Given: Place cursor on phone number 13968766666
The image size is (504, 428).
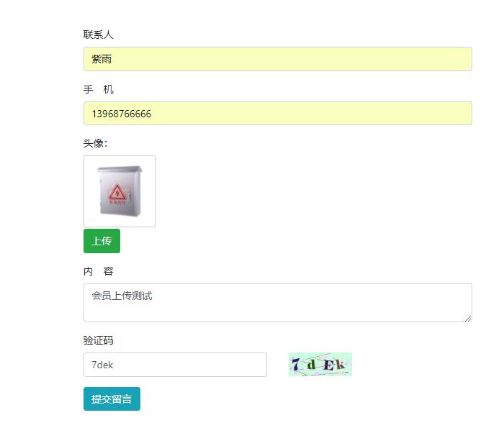Looking at the screenshot, I should (121, 114).
